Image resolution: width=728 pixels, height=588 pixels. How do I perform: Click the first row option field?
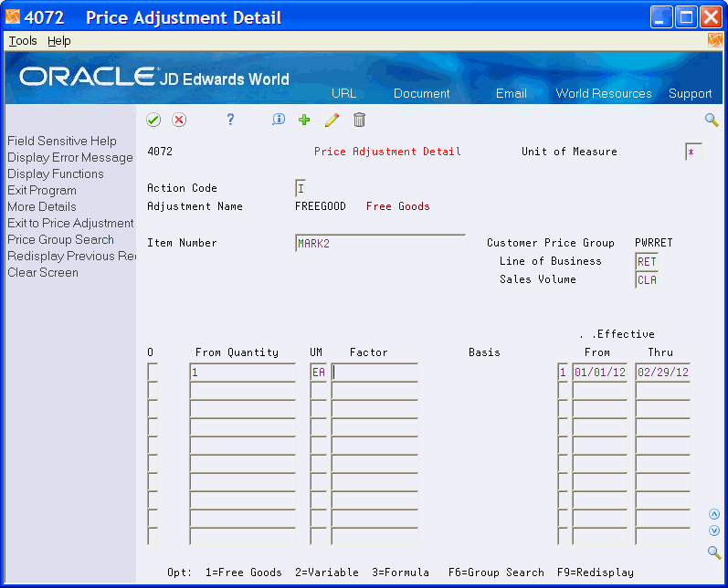(x=153, y=372)
